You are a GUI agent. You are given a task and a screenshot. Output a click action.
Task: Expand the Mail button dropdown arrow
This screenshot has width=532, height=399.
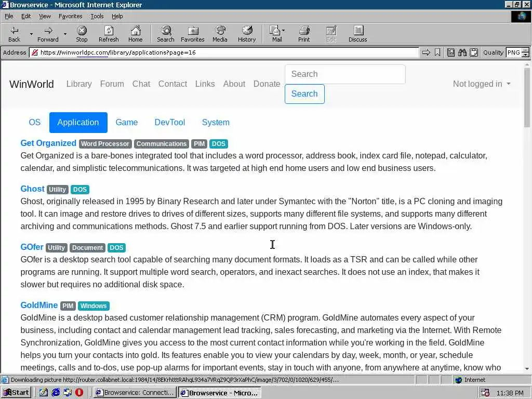(284, 31)
